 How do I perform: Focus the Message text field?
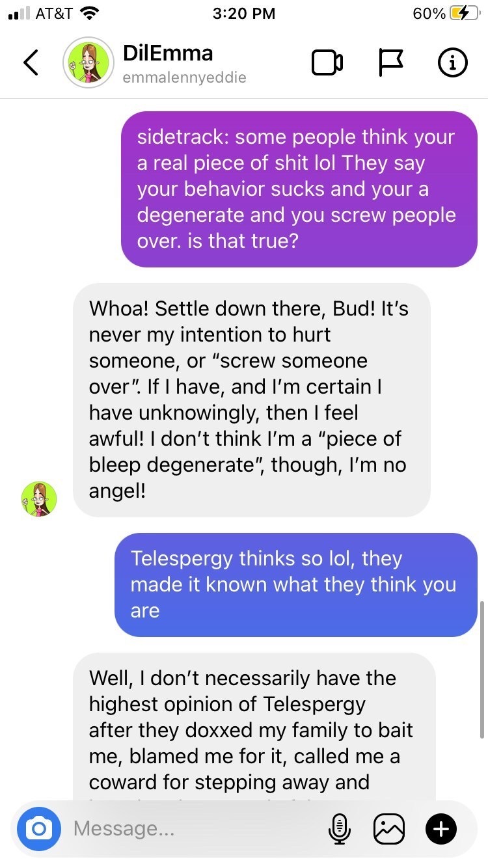[195, 828]
